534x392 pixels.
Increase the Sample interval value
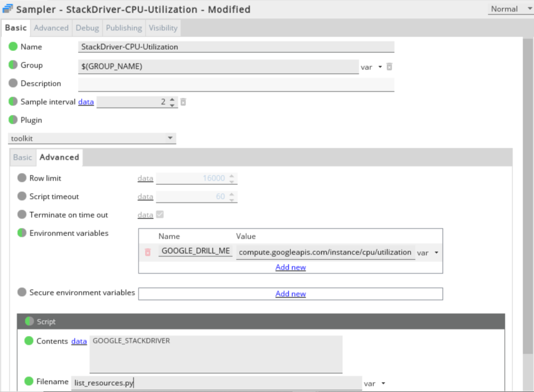[172, 100]
